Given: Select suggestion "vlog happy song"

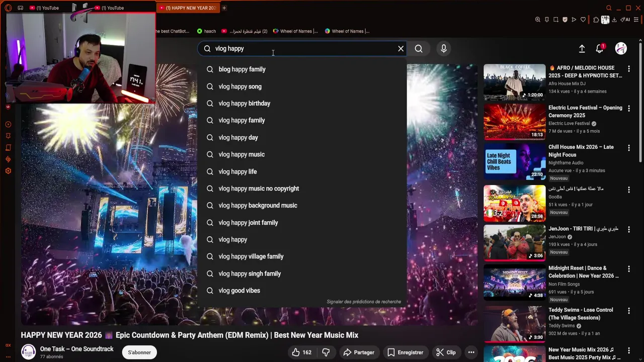Looking at the screenshot, I should coord(302,86).
